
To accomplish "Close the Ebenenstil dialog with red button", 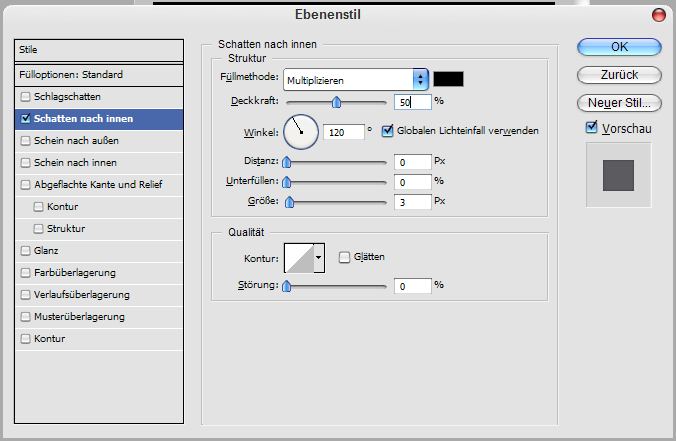I will coord(658,15).
